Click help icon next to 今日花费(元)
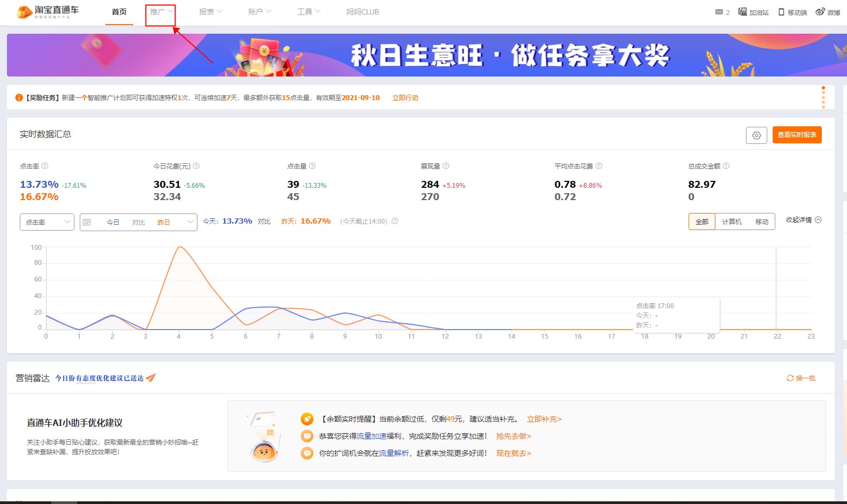 196,166
